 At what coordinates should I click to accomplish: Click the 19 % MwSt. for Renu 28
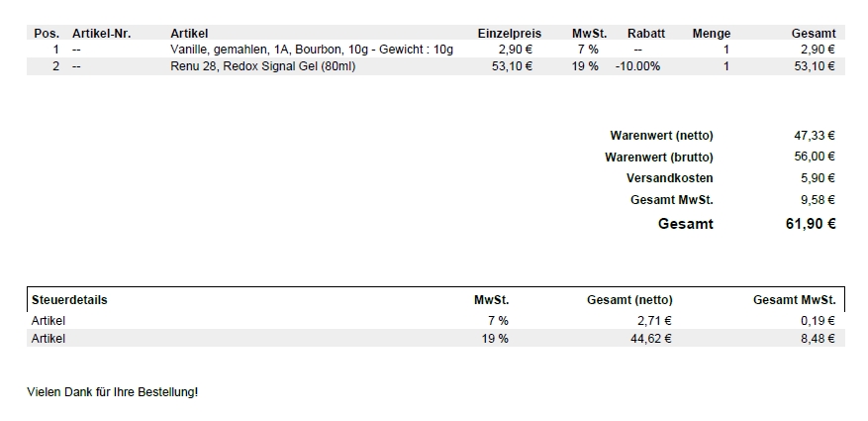tap(585, 66)
